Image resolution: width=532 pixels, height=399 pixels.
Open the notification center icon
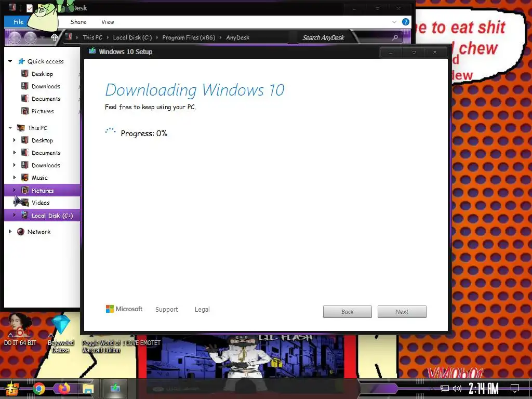click(x=515, y=389)
